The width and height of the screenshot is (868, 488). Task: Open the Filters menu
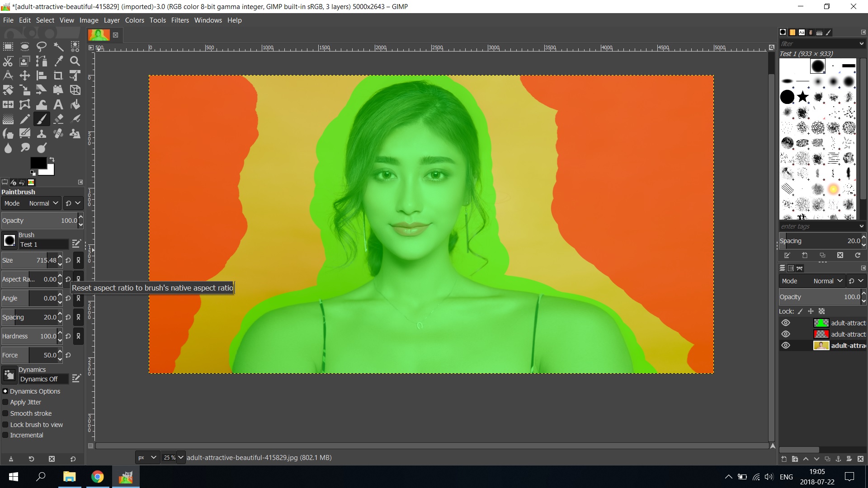[x=180, y=20]
